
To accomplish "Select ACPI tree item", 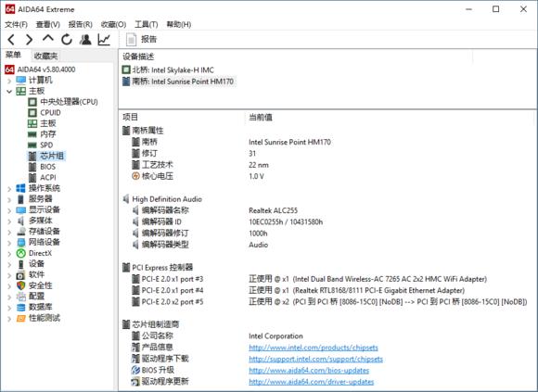I will [x=48, y=178].
